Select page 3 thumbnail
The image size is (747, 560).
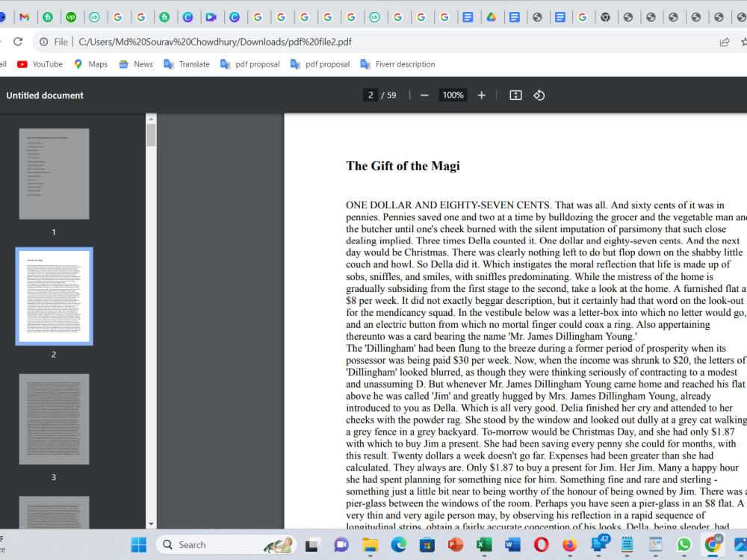(x=54, y=419)
